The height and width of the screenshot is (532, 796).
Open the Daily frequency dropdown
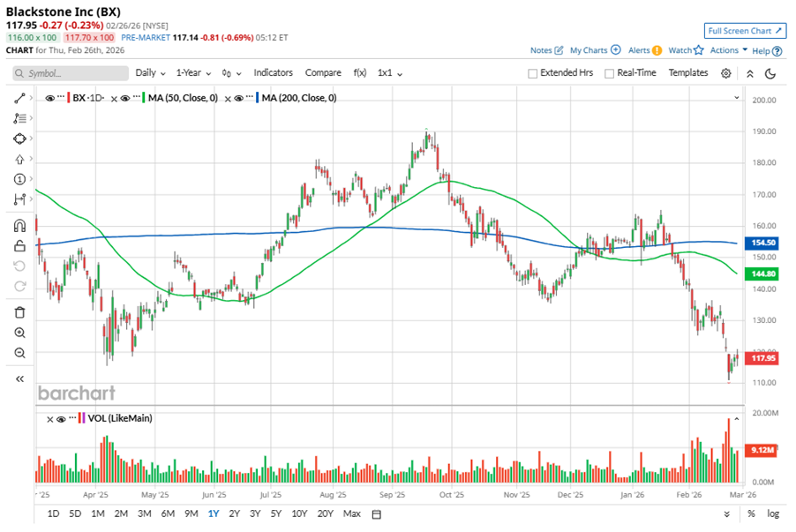150,73
